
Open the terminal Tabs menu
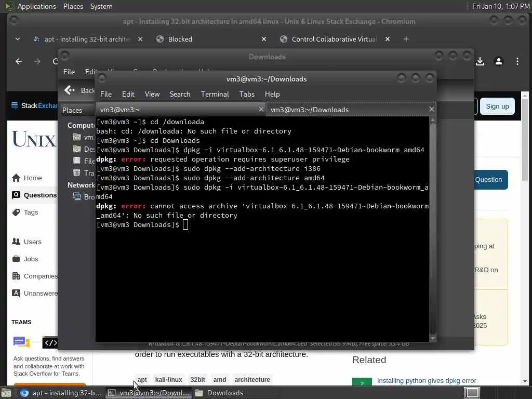pyautogui.click(x=247, y=95)
